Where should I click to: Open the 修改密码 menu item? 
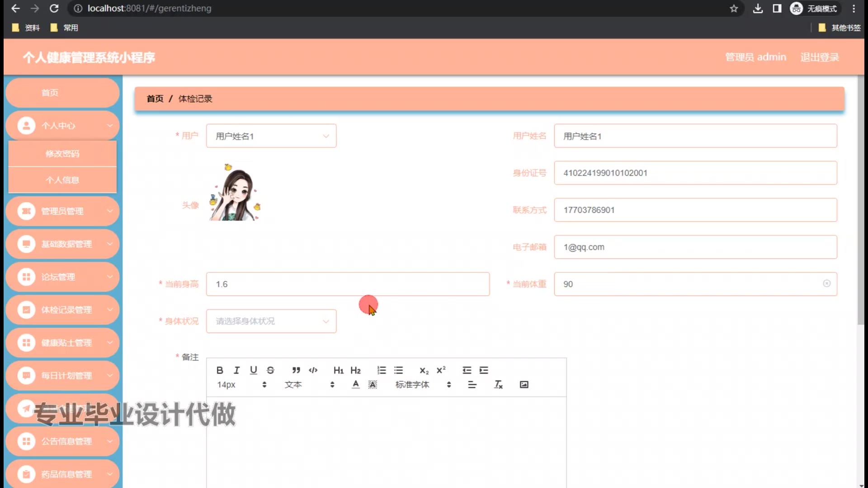click(x=62, y=154)
